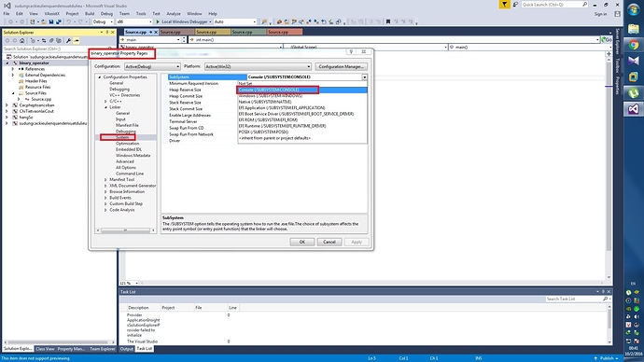The width and height of the screenshot is (644, 362).
Task: Start Local Windows Debugger green arrow
Action: [x=158, y=21]
